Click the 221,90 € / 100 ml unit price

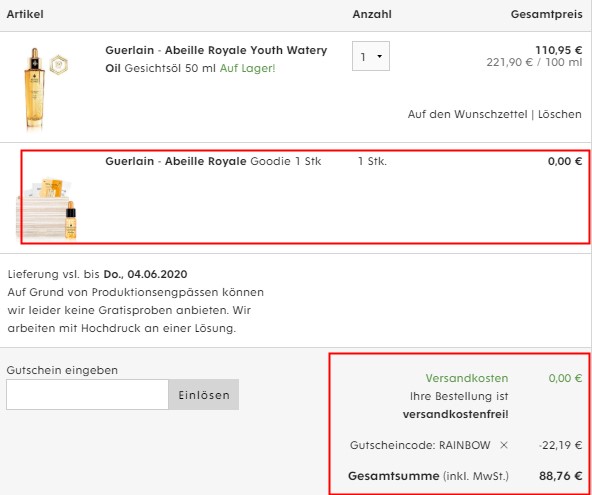(x=534, y=62)
